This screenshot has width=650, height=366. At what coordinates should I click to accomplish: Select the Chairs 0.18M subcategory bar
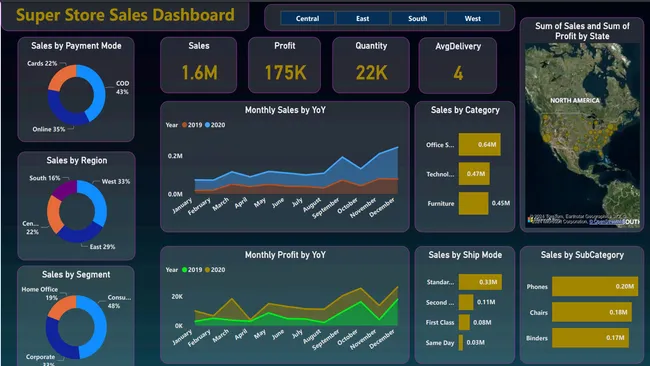(592, 312)
